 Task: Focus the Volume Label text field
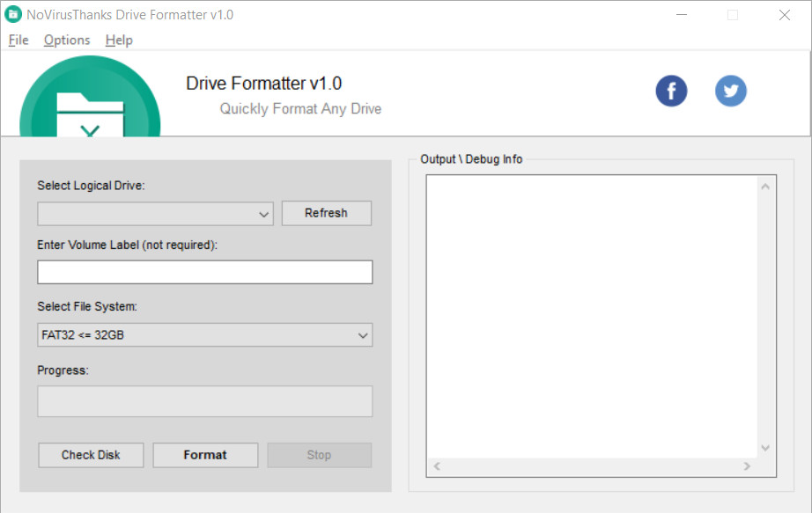tap(205, 272)
